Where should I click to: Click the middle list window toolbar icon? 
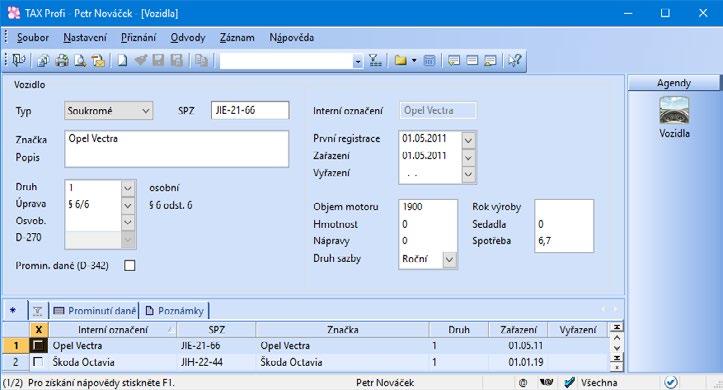[472, 60]
